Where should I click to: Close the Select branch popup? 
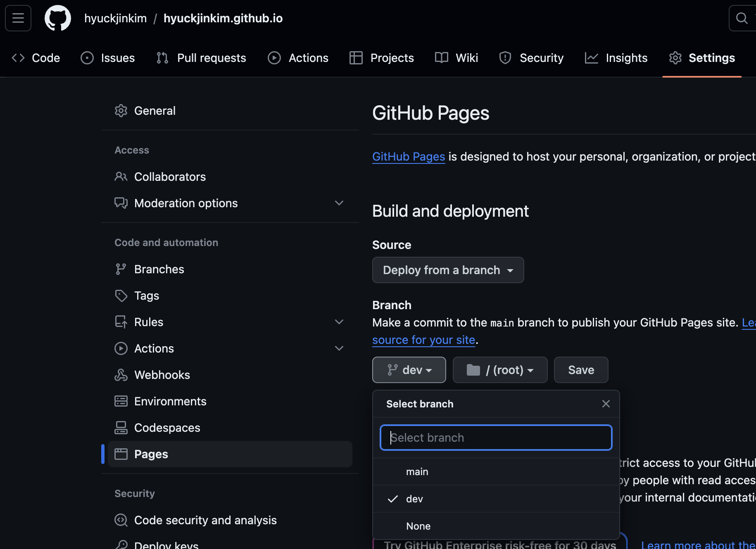tap(606, 404)
